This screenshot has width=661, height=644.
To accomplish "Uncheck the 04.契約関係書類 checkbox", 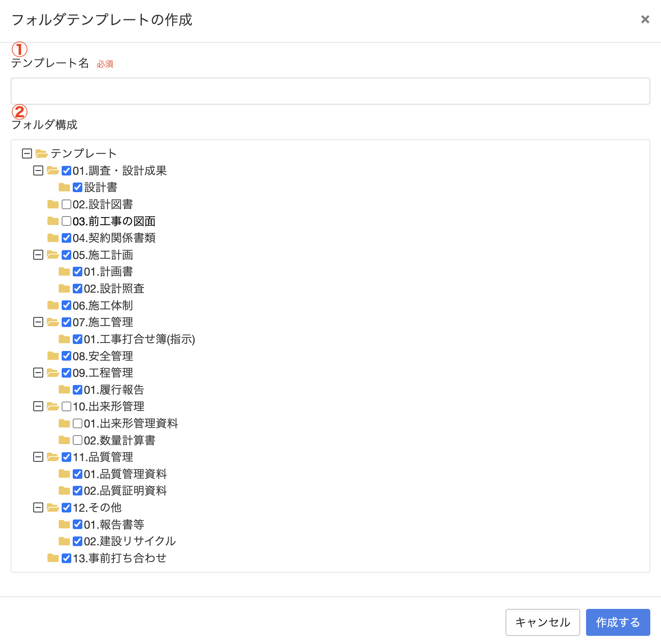I will 66,238.
